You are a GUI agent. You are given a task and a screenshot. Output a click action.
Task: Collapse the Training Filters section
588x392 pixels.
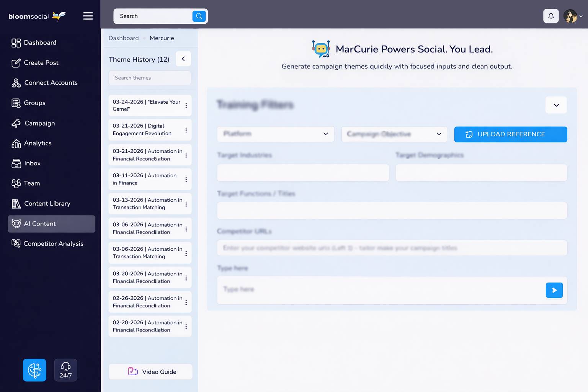pos(556,105)
